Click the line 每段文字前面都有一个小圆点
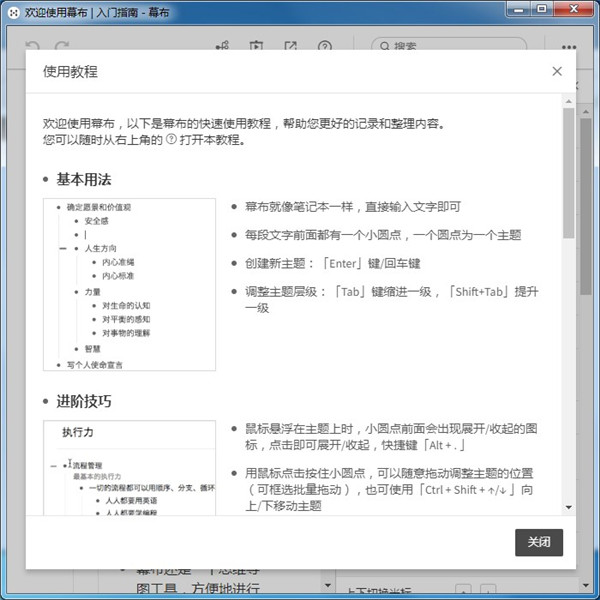The width and height of the screenshot is (600, 600). tap(383, 235)
